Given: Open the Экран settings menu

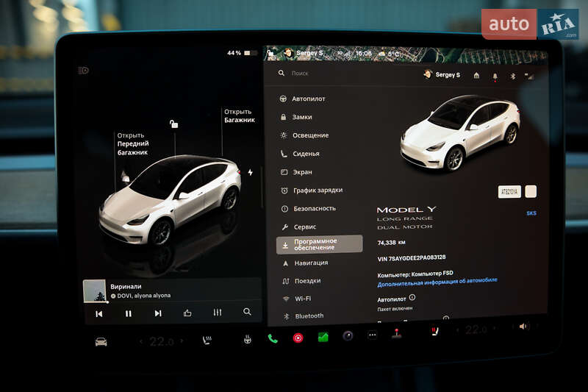Looking at the screenshot, I should pos(296,172).
